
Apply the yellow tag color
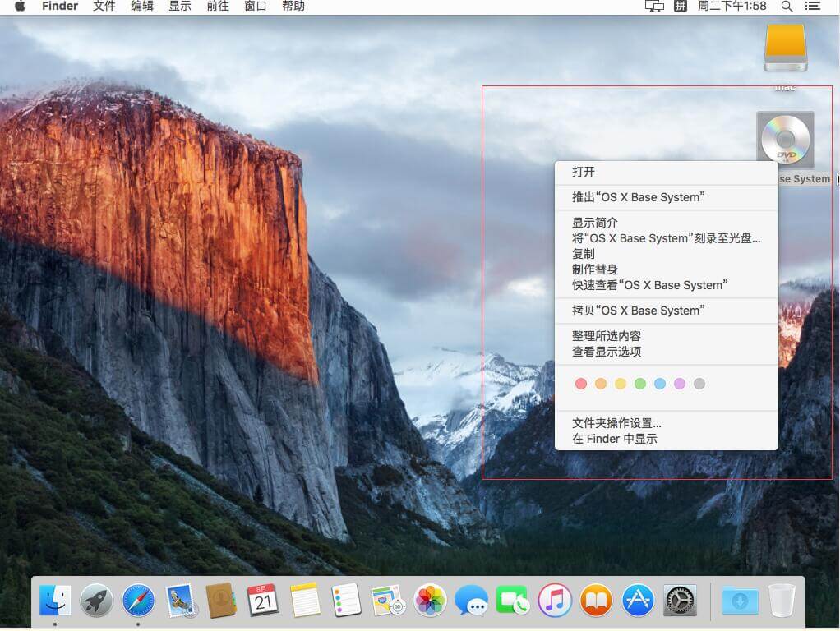[621, 384]
